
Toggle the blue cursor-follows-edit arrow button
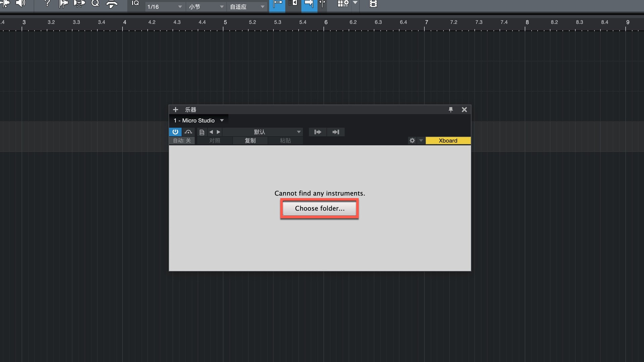[x=309, y=5]
